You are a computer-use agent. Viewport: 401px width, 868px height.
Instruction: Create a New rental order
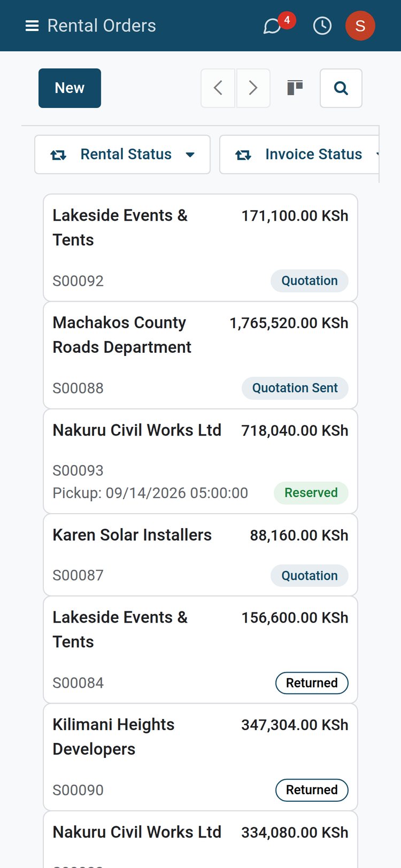pyautogui.click(x=70, y=88)
